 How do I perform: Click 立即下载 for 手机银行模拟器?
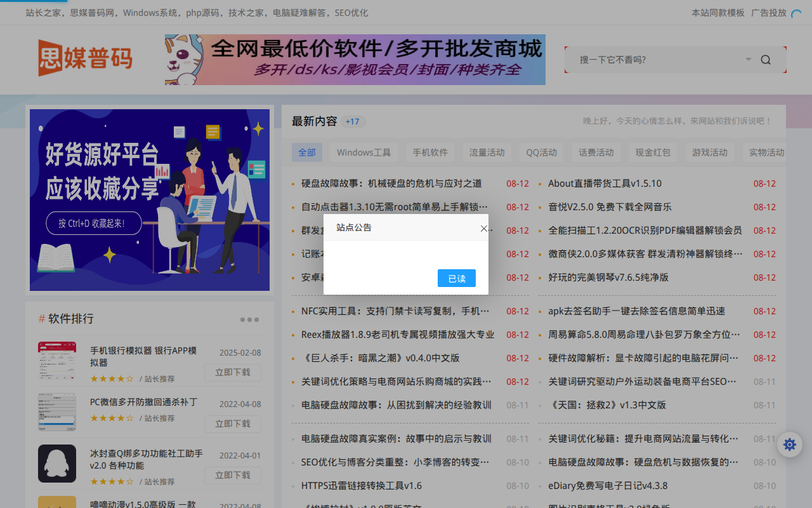pyautogui.click(x=232, y=373)
